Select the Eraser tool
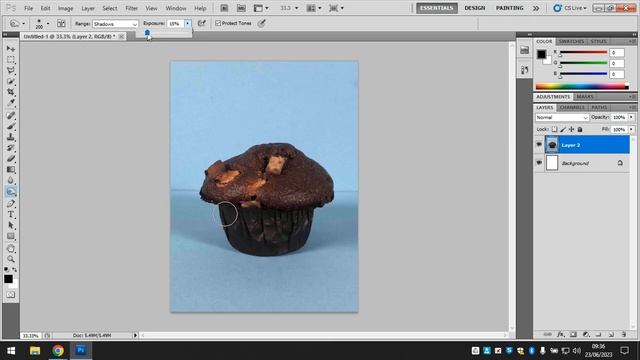The height and width of the screenshot is (360, 640). pos(11,158)
